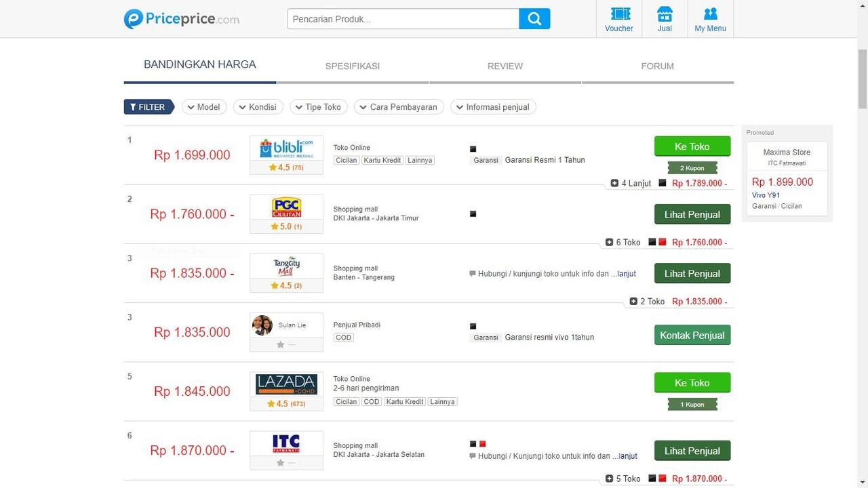
Task: Click Ke Toko for Lazada offer
Action: pyautogui.click(x=692, y=382)
